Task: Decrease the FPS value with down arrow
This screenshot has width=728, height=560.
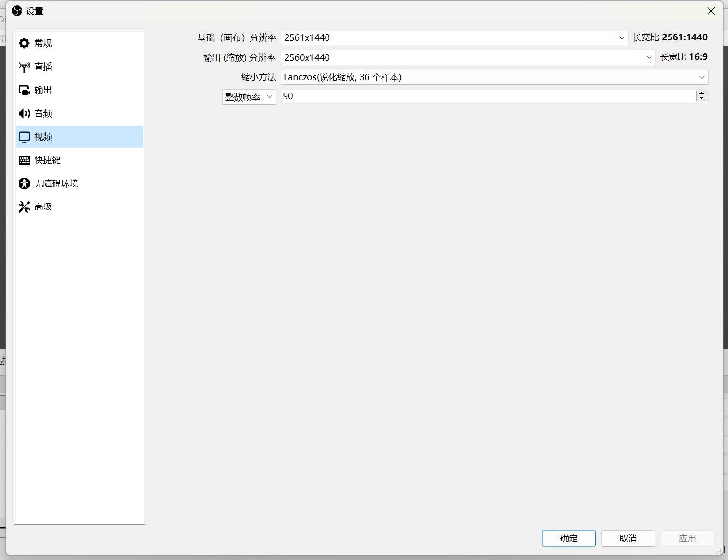Action: [x=701, y=99]
